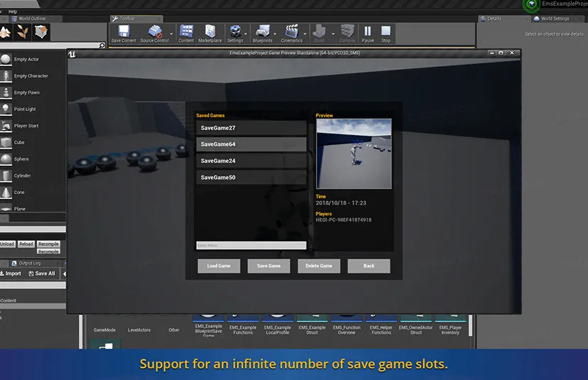The width and height of the screenshot is (588, 380).
Task: Click the Unload button
Action: tap(7, 244)
